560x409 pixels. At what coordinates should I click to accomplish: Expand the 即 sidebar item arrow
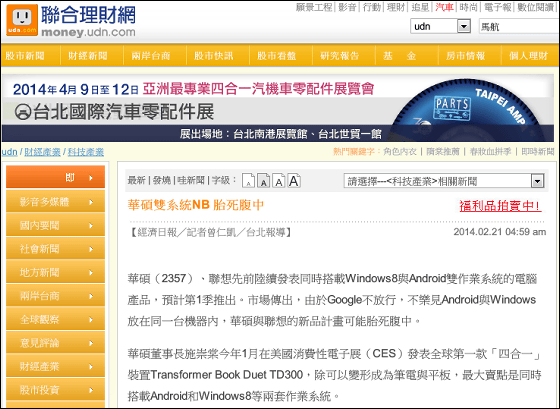pos(91,178)
